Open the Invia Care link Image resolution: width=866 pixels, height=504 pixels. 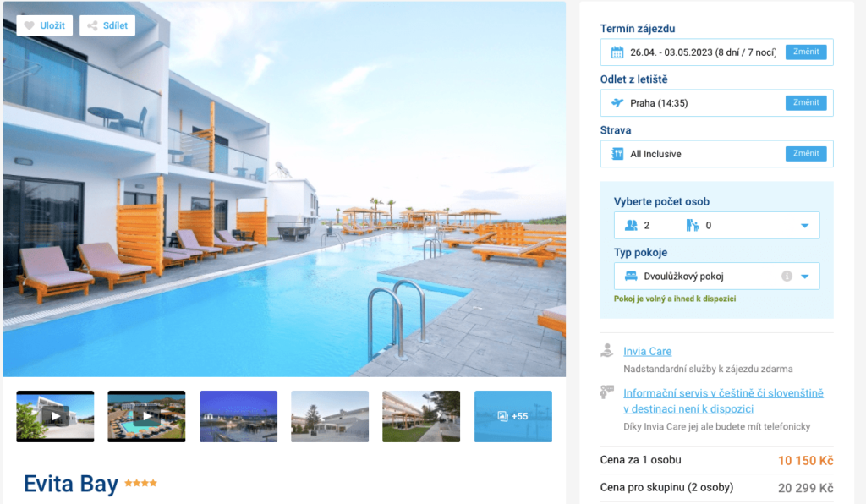[647, 351]
